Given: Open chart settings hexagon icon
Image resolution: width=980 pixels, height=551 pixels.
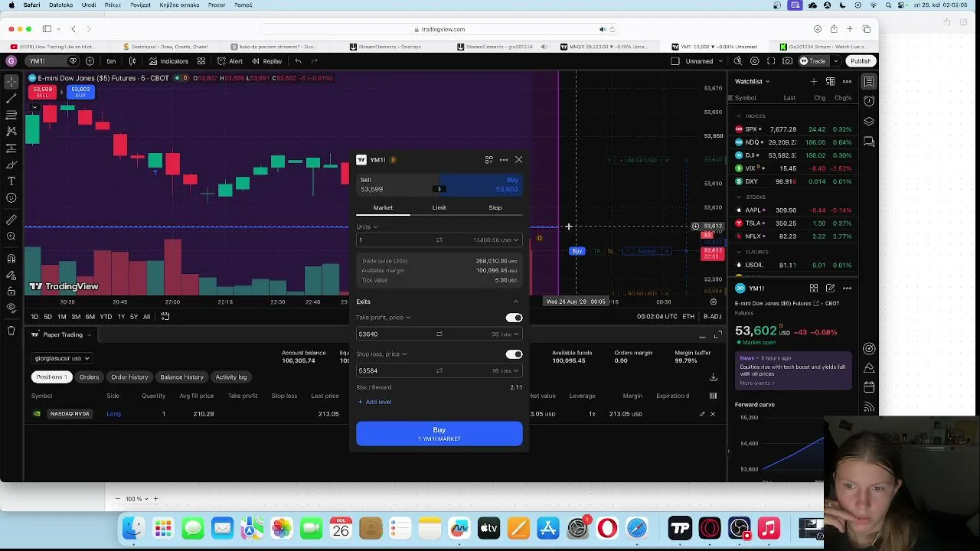Looking at the screenshot, I should pos(755,61).
